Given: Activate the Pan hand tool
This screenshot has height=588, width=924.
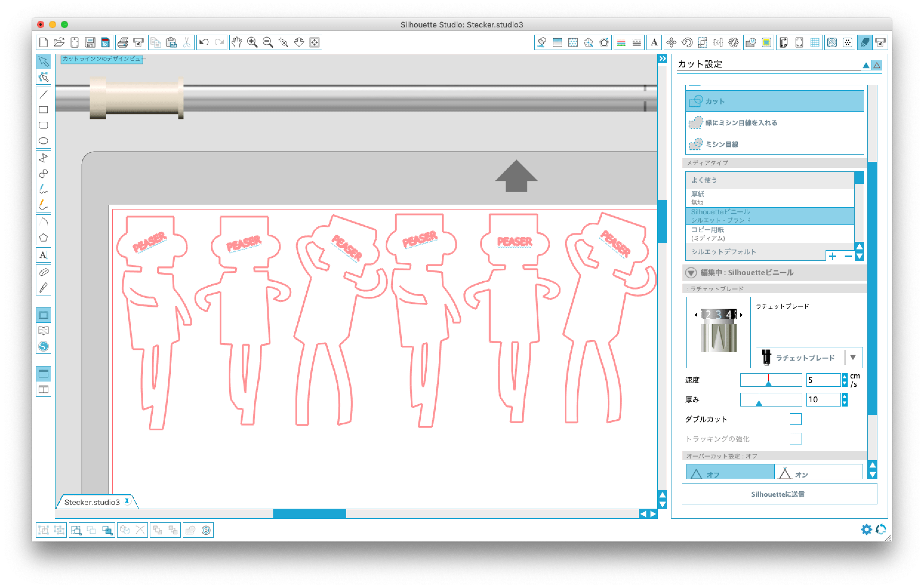Looking at the screenshot, I should (236, 42).
